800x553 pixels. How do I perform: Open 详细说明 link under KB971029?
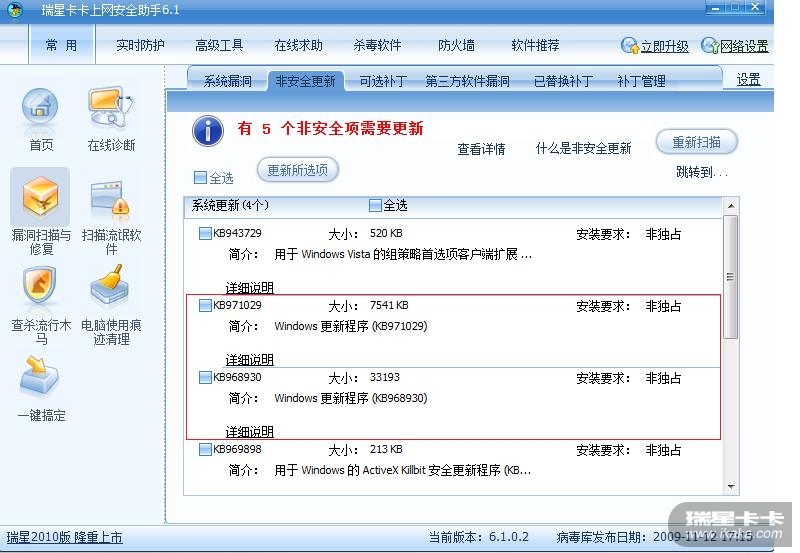[249, 360]
